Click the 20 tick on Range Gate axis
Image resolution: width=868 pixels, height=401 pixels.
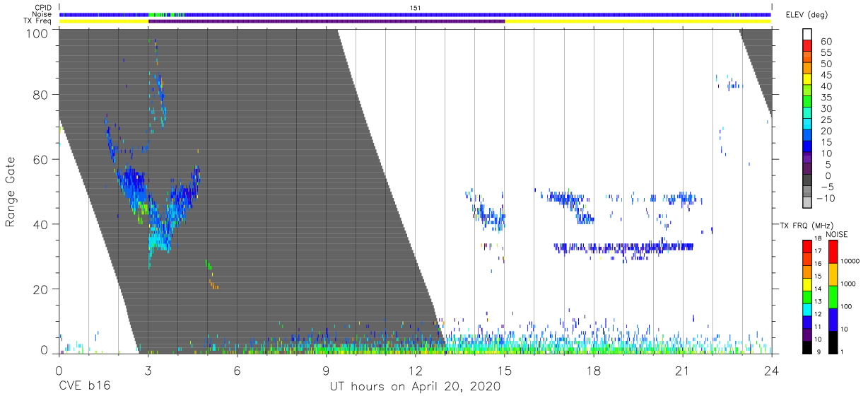(41, 289)
